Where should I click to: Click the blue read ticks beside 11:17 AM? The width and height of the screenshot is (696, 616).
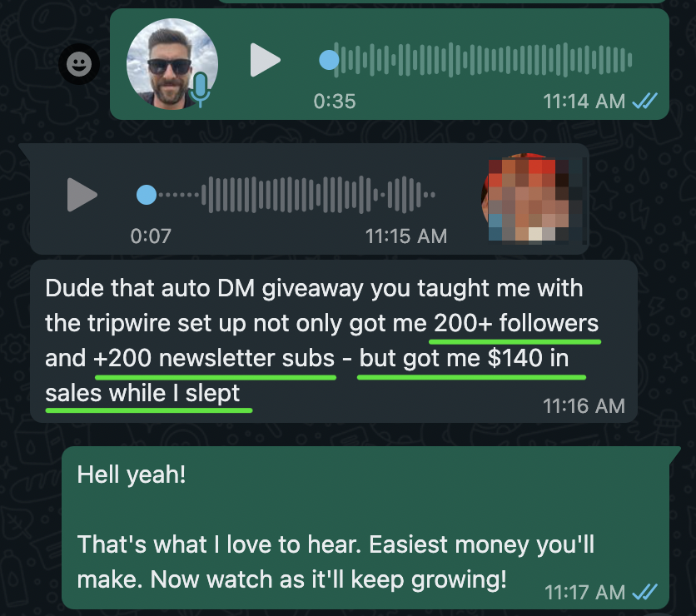645,592
